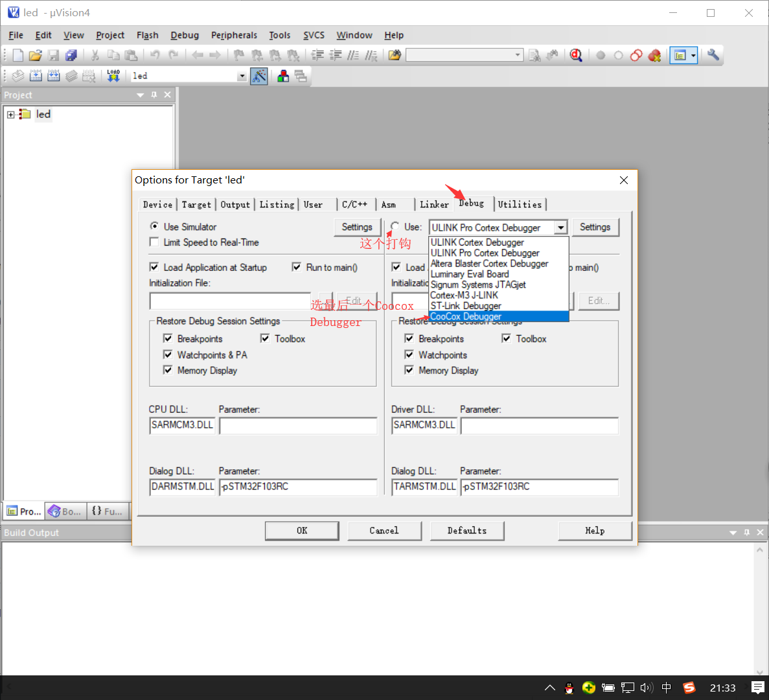Screen dimensions: 769x700
Task: Open the Configuration wrench icon
Action: (713, 56)
